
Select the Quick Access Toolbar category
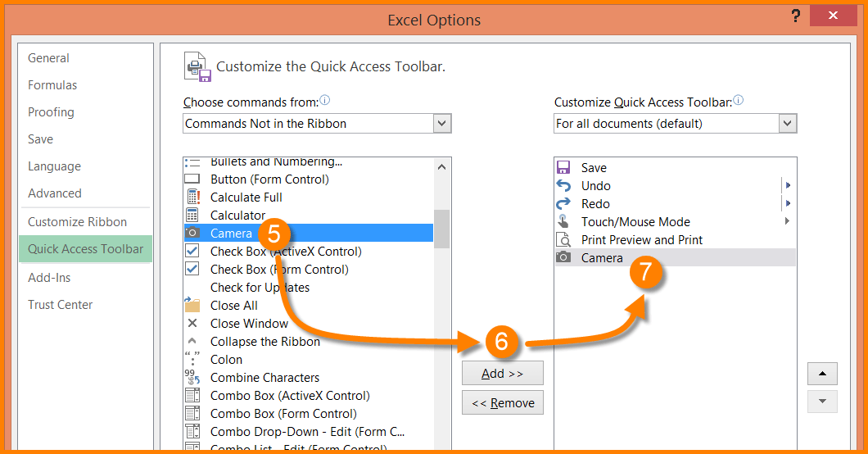[86, 249]
